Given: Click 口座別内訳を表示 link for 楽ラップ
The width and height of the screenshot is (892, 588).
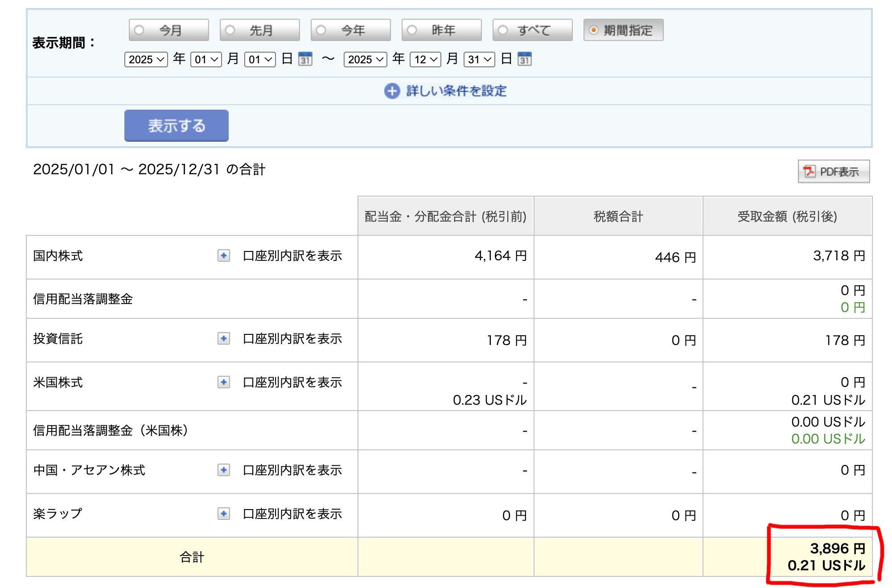Looking at the screenshot, I should (292, 514).
